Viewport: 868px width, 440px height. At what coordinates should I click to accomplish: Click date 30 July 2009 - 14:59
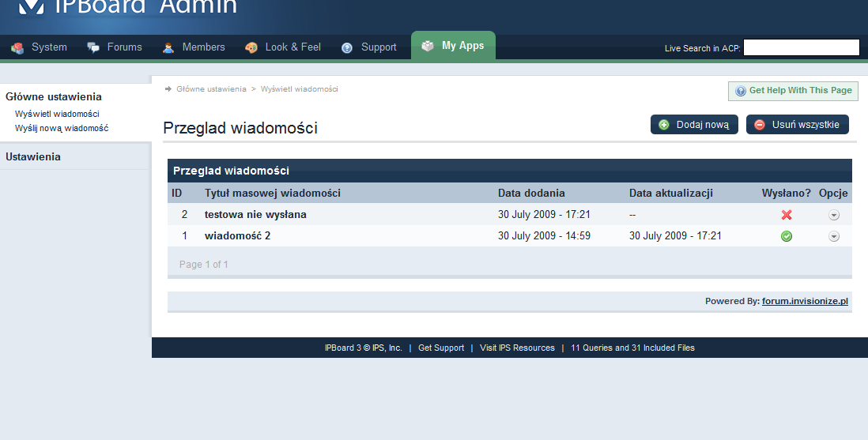544,235
